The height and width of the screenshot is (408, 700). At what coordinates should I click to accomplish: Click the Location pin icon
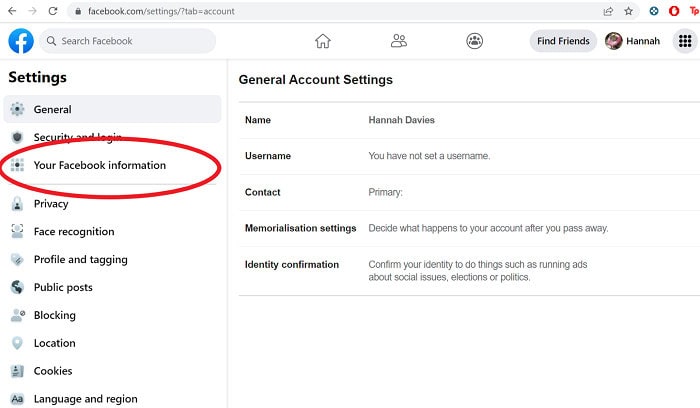click(x=17, y=343)
